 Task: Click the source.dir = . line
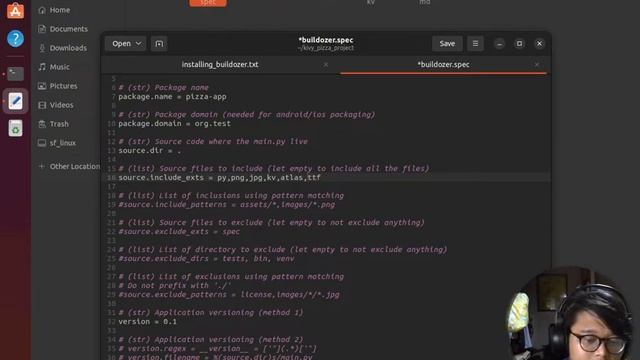149,151
